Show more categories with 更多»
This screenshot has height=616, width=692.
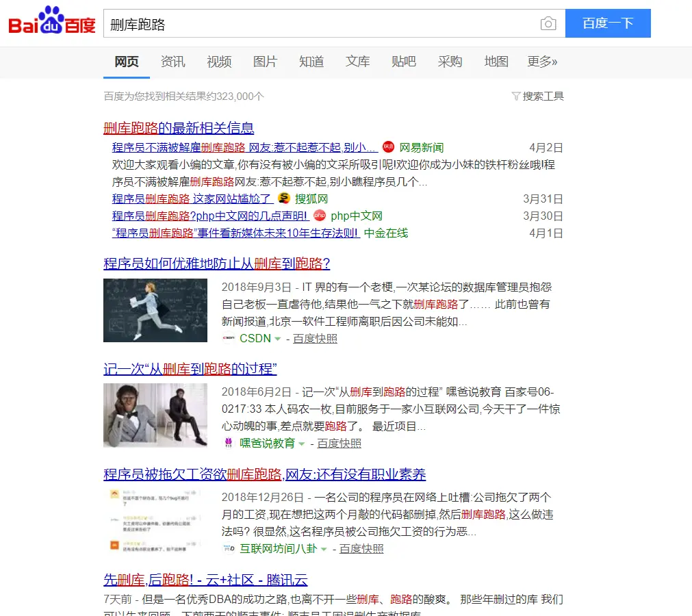pos(542,62)
